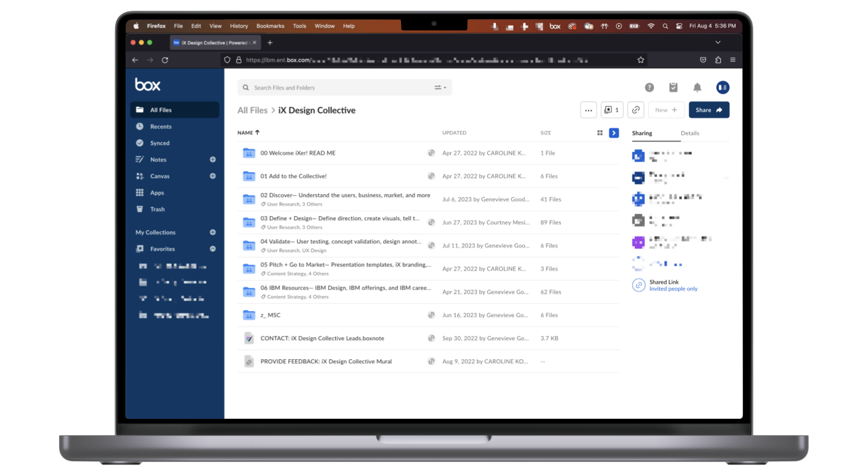This screenshot has width=868, height=475.
Task: Click shared link icon on CONTACT boxnote row
Action: [x=431, y=338]
